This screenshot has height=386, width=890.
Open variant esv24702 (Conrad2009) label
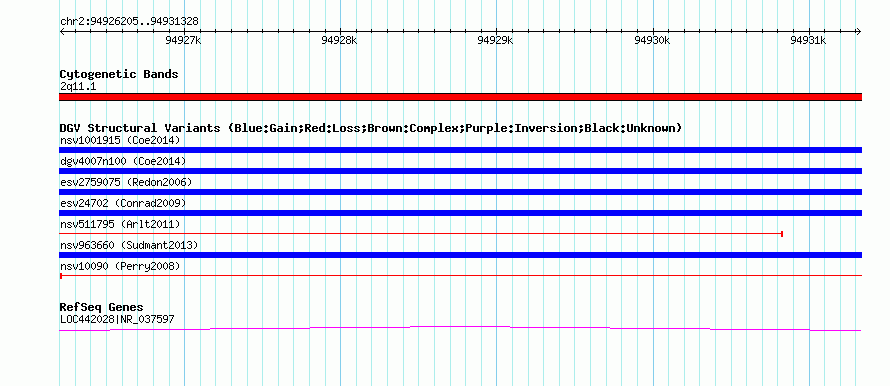tap(123, 203)
